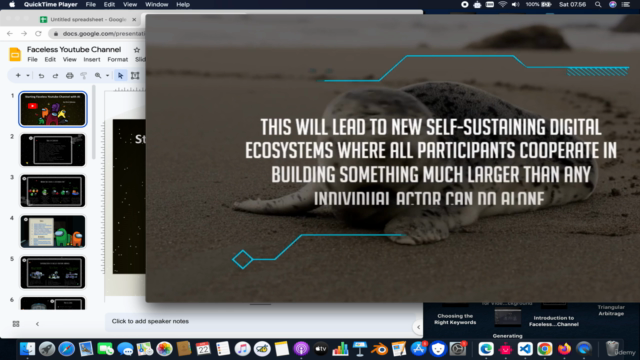
Task: Open the Slides Insert menu
Action: coord(91,60)
